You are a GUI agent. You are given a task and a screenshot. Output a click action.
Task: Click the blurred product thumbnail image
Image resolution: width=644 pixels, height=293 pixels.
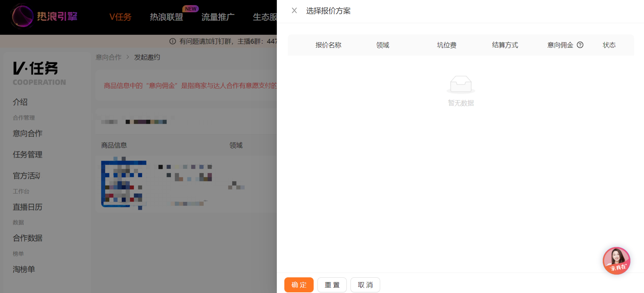[124, 183]
